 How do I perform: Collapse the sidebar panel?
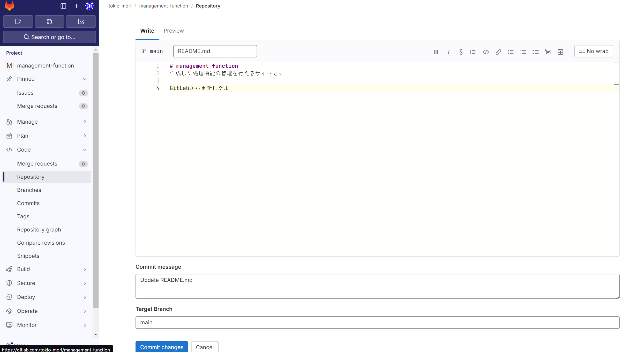(x=63, y=6)
